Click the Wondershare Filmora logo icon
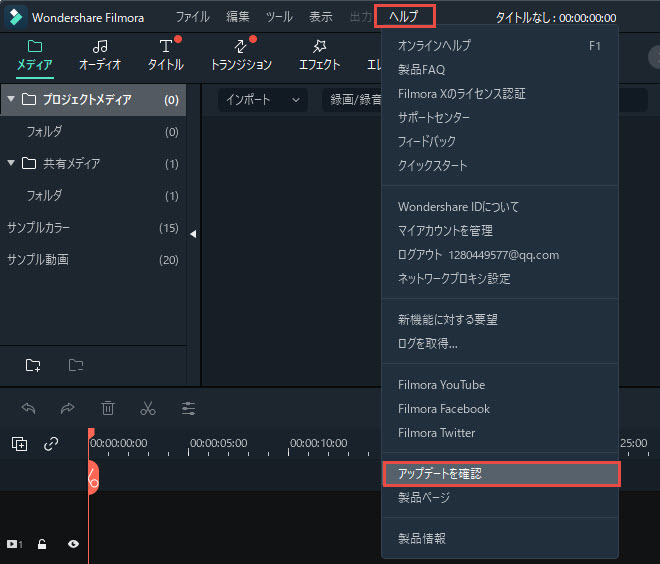Image resolution: width=660 pixels, height=564 pixels. point(15,17)
